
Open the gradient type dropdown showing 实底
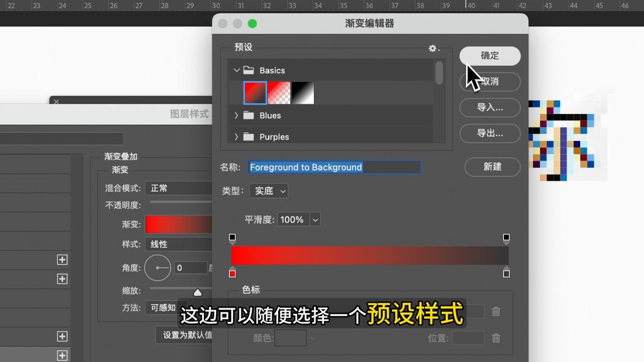[269, 191]
